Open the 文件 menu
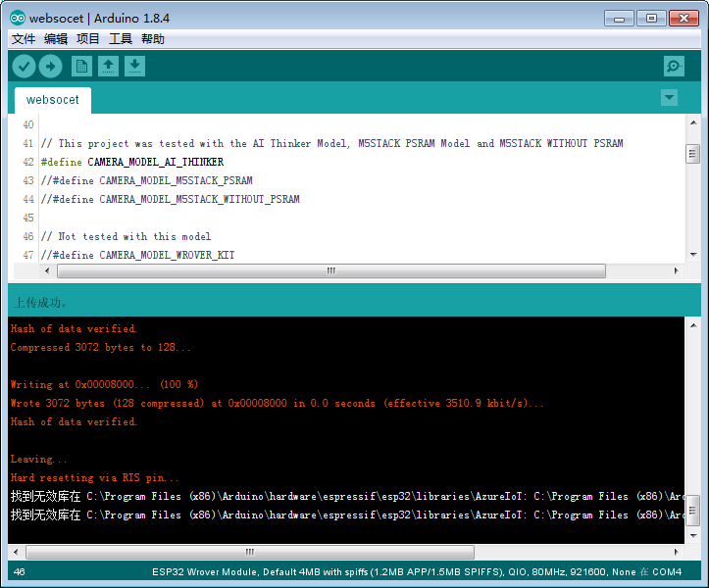Viewport: 709px width, 588px height. (24, 39)
